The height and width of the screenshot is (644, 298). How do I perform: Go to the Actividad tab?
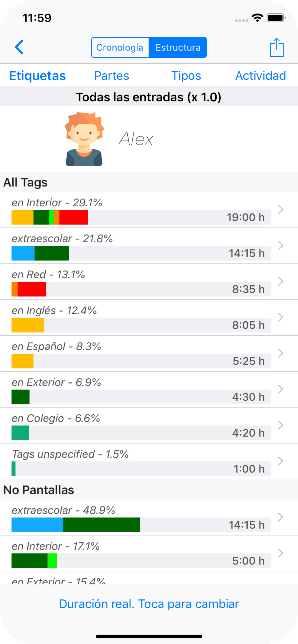click(x=260, y=76)
